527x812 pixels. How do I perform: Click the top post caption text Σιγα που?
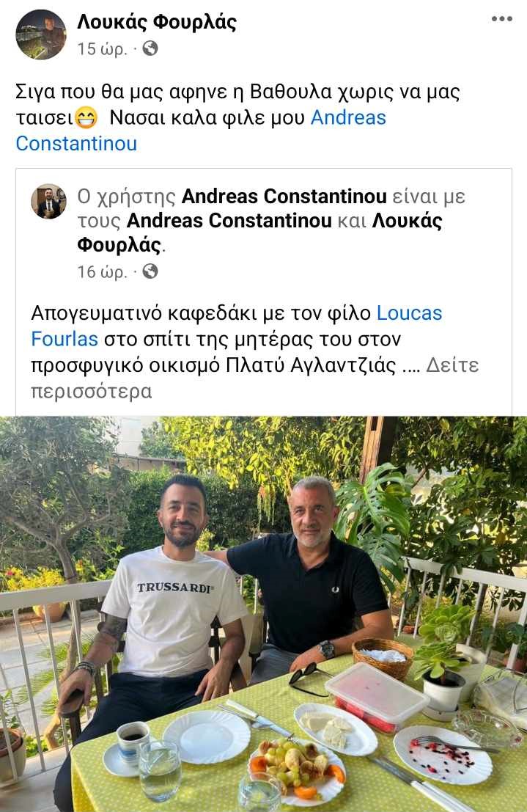point(237,117)
